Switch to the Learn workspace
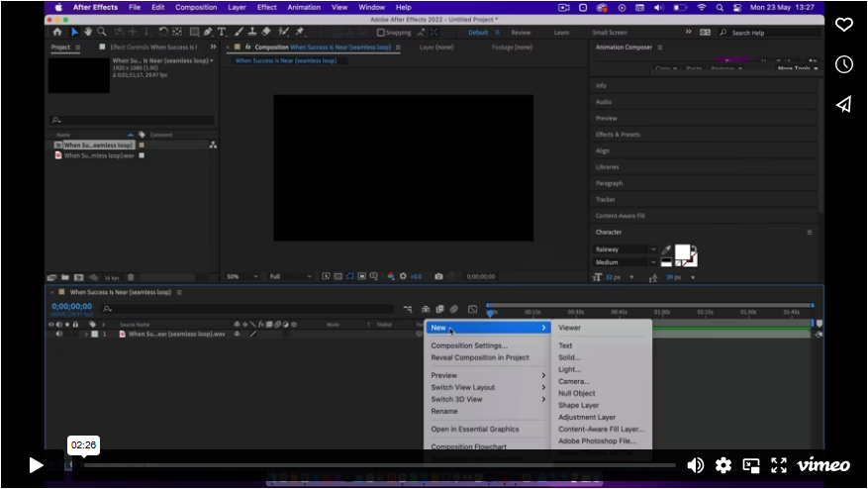Image resolution: width=868 pixels, height=489 pixels. [561, 33]
